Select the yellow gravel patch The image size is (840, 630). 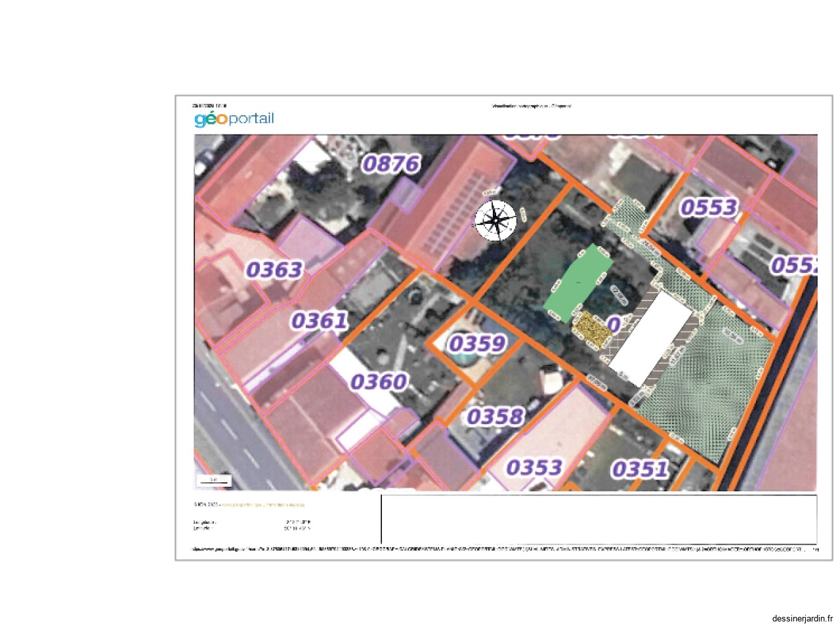(x=592, y=331)
